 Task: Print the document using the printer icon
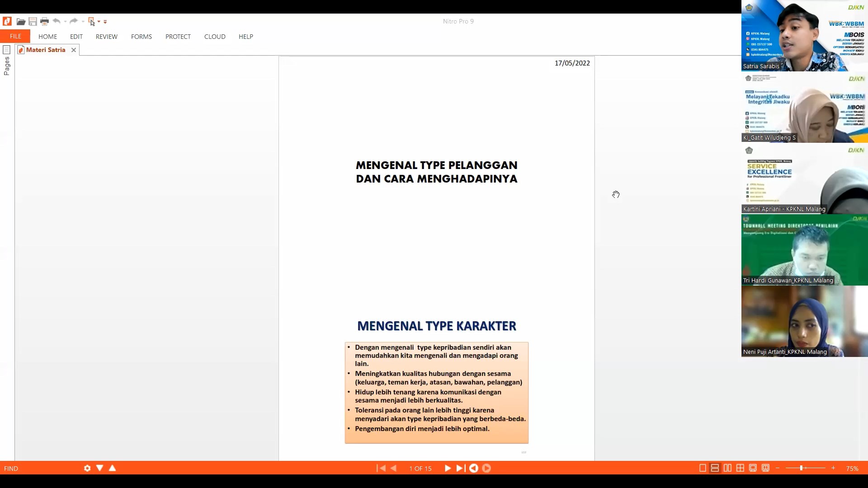(x=44, y=21)
